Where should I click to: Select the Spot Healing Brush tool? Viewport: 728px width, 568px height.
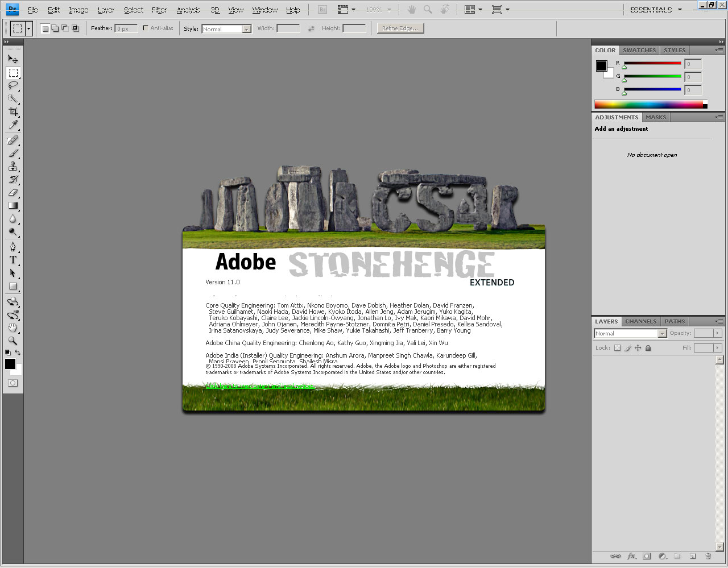(13, 140)
